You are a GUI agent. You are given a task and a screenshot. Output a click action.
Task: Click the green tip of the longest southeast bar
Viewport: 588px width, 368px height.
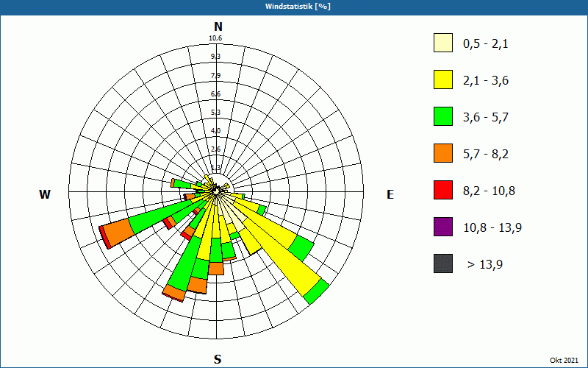(317, 291)
